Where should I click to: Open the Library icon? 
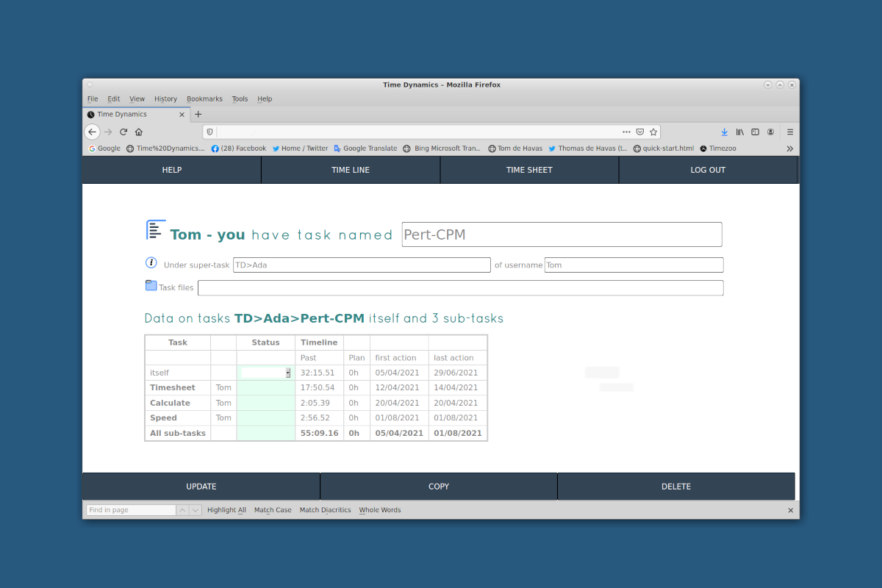click(740, 132)
